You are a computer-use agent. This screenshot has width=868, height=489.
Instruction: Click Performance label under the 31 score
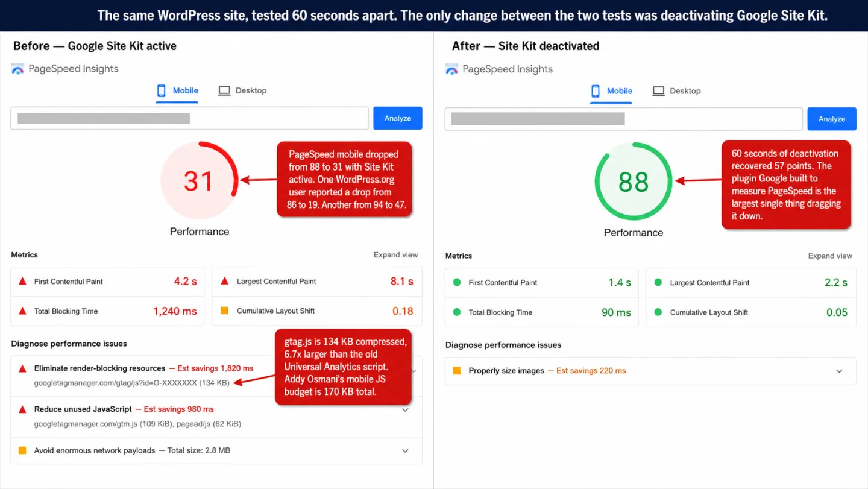(200, 232)
